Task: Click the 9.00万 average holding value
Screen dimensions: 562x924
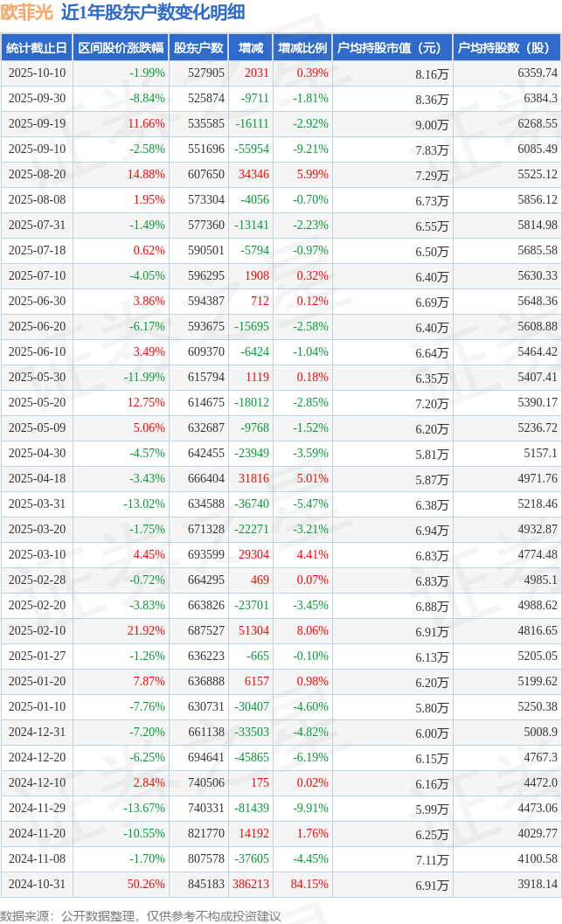Action: click(x=432, y=125)
